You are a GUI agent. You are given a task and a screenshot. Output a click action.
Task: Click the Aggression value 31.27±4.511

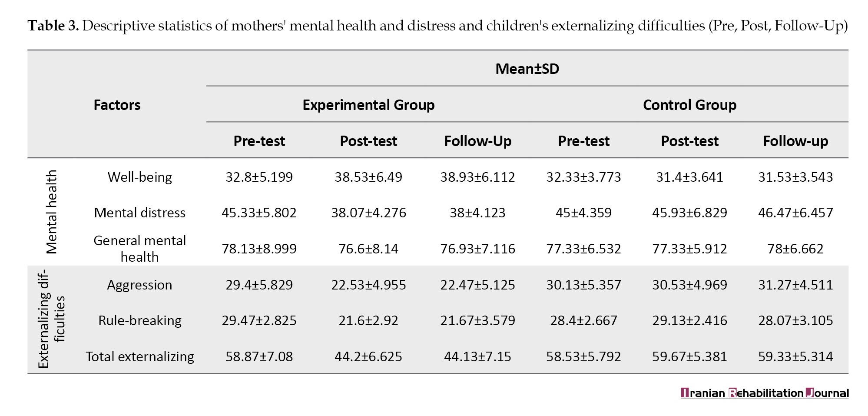coord(795,285)
